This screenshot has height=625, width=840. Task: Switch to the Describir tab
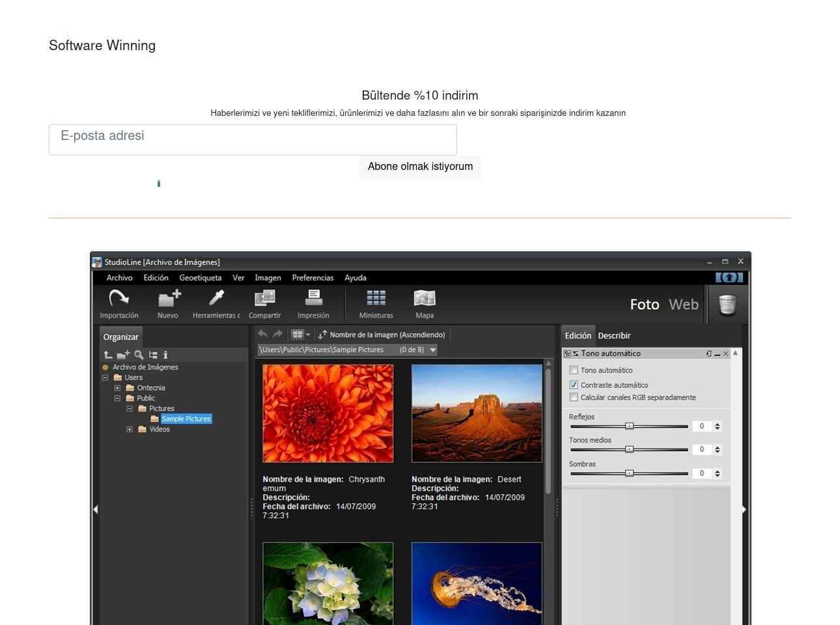click(614, 336)
